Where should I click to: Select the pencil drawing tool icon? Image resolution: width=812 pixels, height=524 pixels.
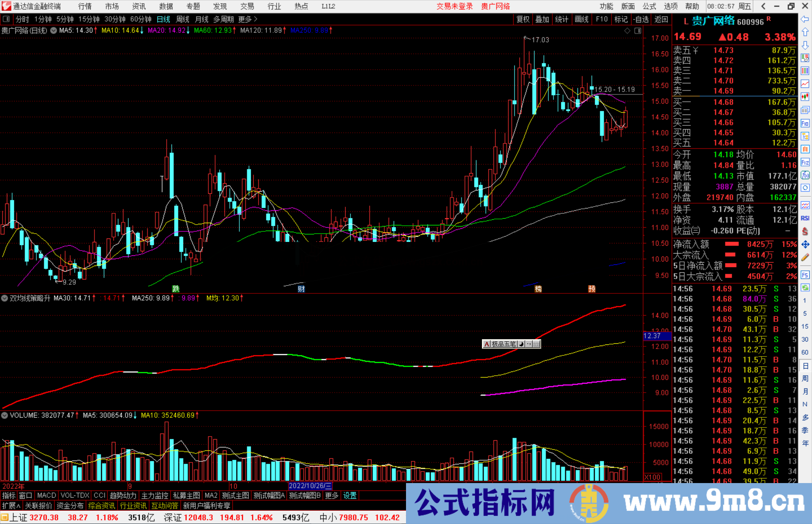805,257
